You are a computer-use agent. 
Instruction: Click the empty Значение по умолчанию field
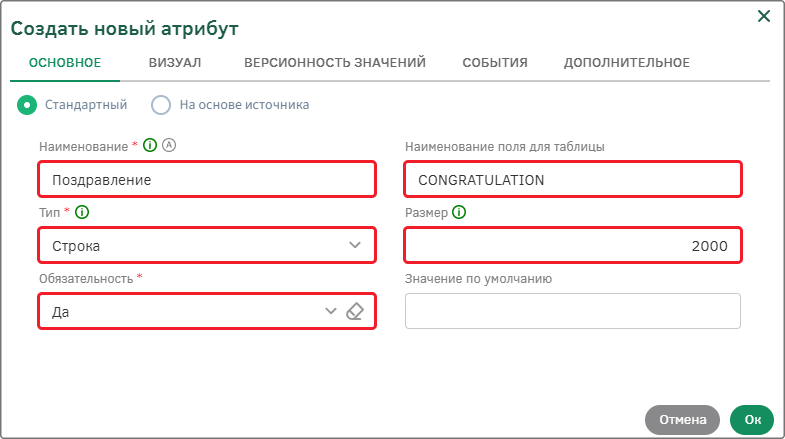click(573, 311)
